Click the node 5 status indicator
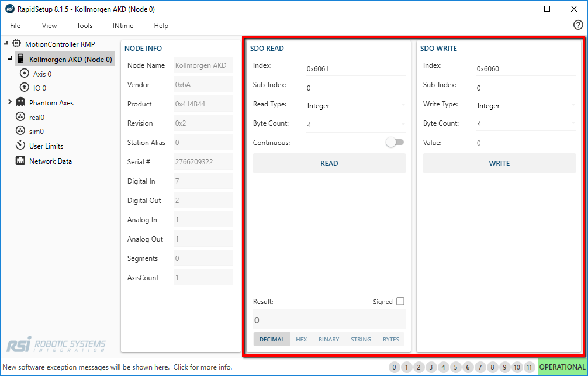Image resolution: width=588 pixels, height=376 pixels. 455,367
